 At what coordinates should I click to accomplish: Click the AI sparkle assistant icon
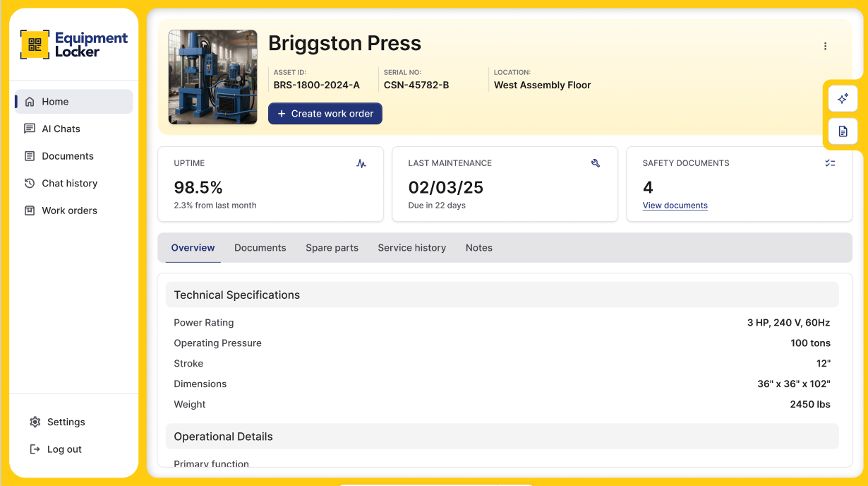coord(843,99)
